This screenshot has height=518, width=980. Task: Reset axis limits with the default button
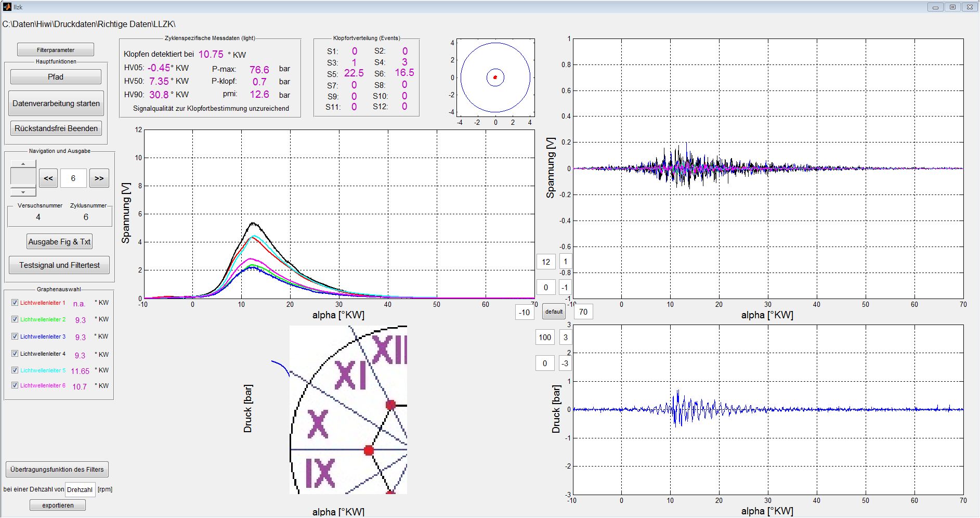554,312
